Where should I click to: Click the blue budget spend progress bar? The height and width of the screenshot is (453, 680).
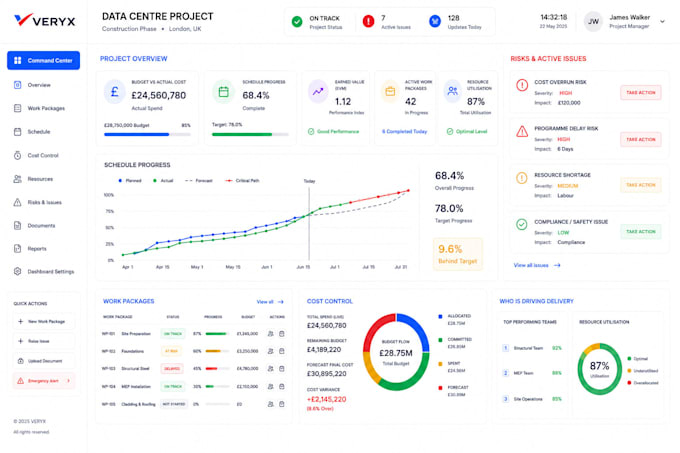(x=136, y=134)
